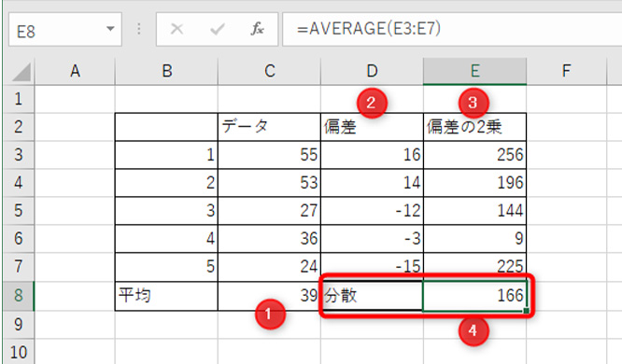Select row 7 header
The image size is (622, 364).
coord(19,266)
